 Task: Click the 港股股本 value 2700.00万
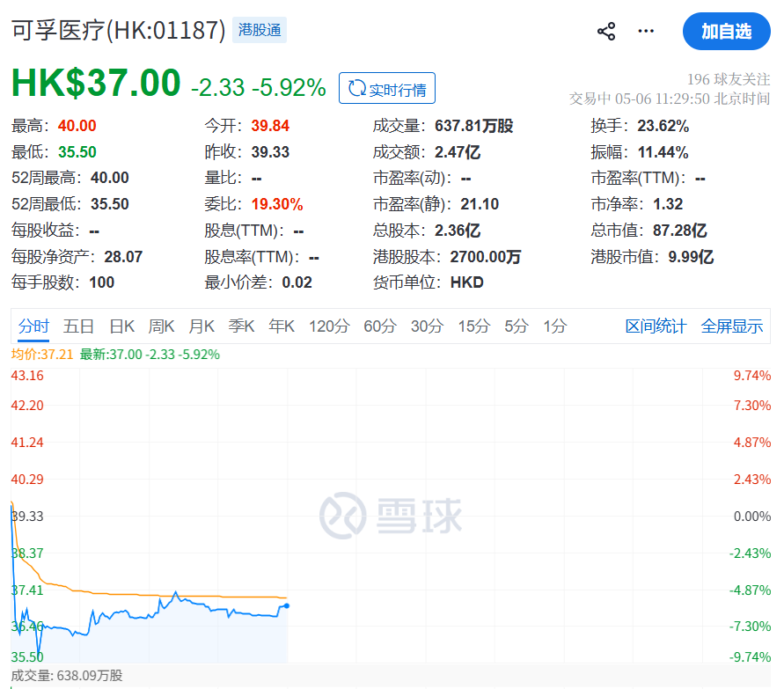tap(485, 256)
